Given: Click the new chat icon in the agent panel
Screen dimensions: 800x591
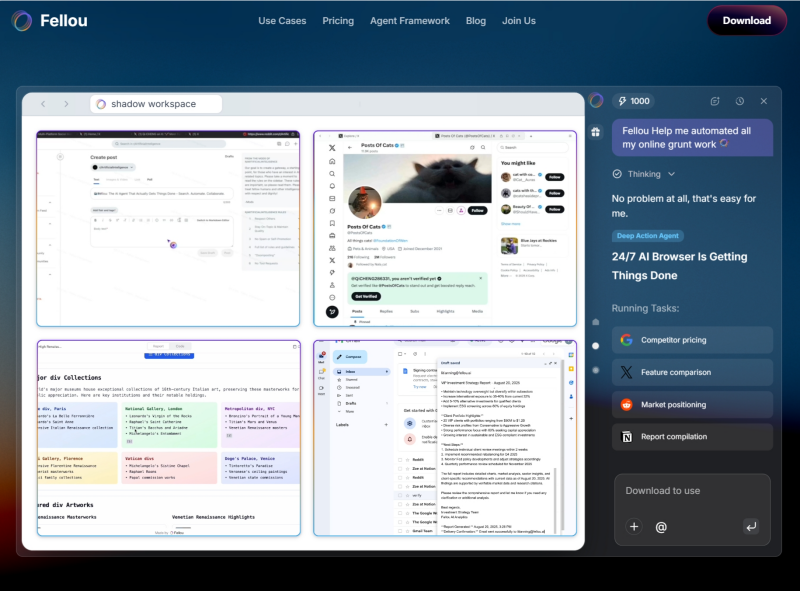Looking at the screenshot, I should (715, 101).
